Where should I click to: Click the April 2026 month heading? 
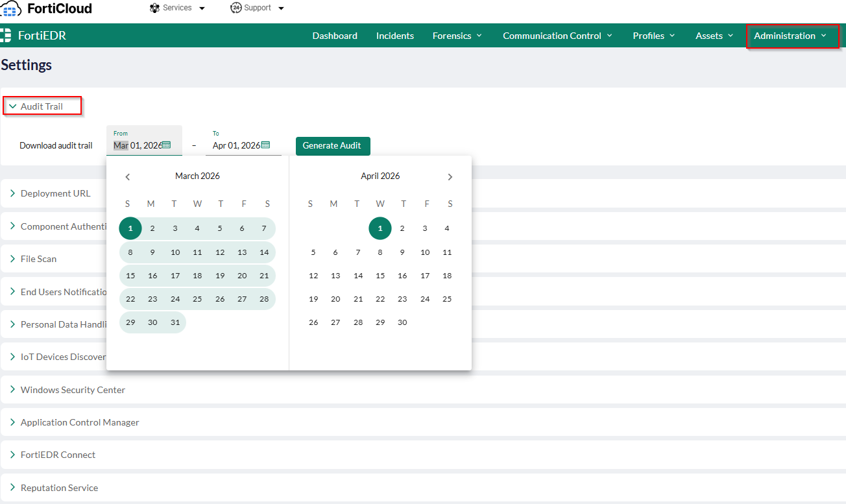pyautogui.click(x=380, y=176)
